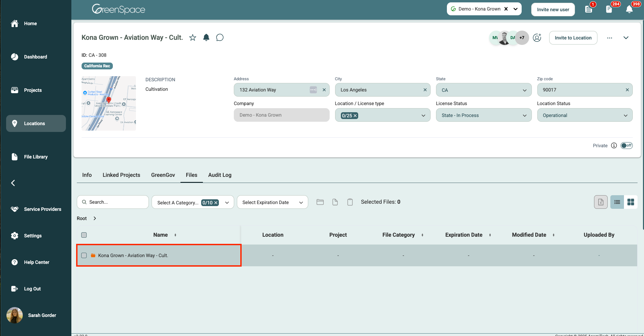Screen dimensions: 644x336
Task: Open Service Providers page
Action: [36, 209]
